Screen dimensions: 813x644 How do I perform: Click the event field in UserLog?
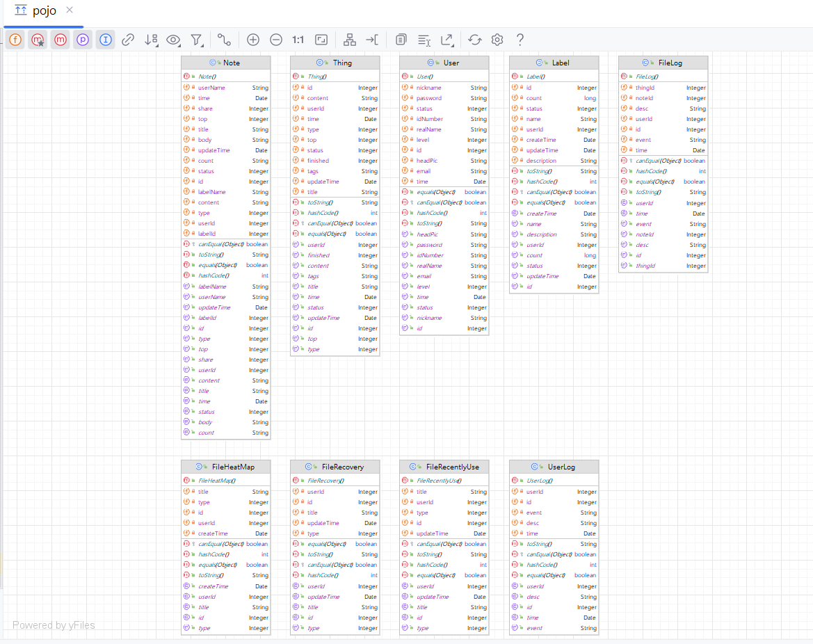554,513
